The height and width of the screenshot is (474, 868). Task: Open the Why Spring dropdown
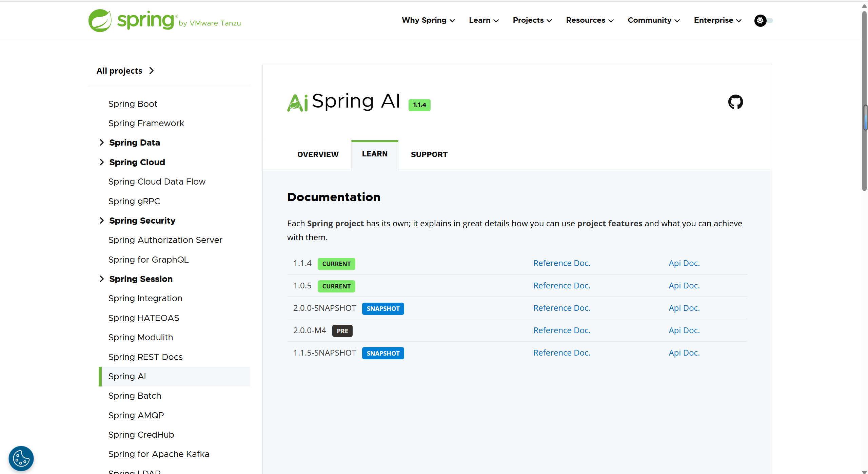(428, 20)
